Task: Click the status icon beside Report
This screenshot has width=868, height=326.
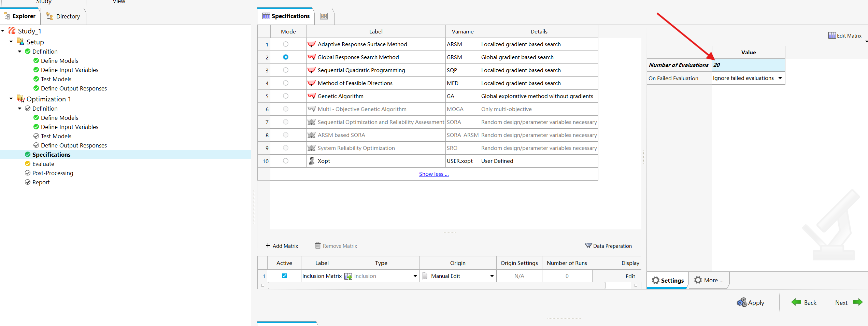Action: [28, 182]
